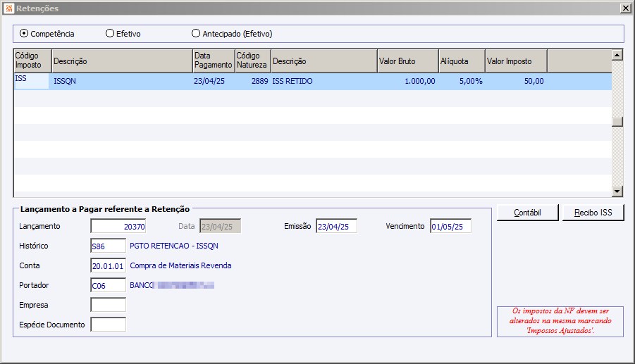Image resolution: width=635 pixels, height=364 pixels.
Task: Click the Valor Bruto column header
Action: pos(408,61)
